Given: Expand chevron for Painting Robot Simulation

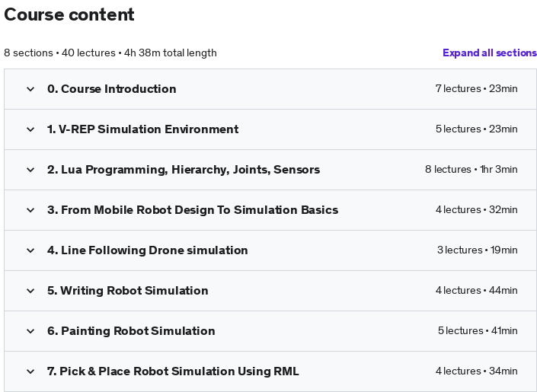Looking at the screenshot, I should [x=30, y=331].
